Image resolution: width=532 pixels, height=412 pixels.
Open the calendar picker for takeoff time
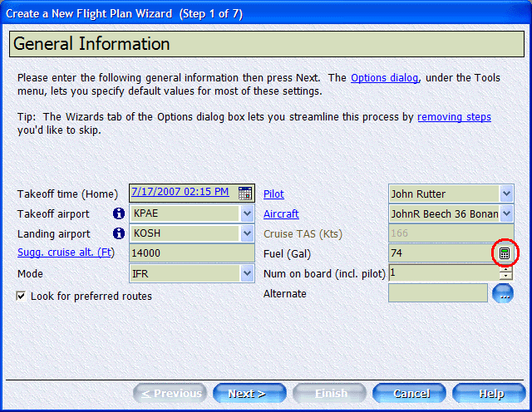coord(245,193)
